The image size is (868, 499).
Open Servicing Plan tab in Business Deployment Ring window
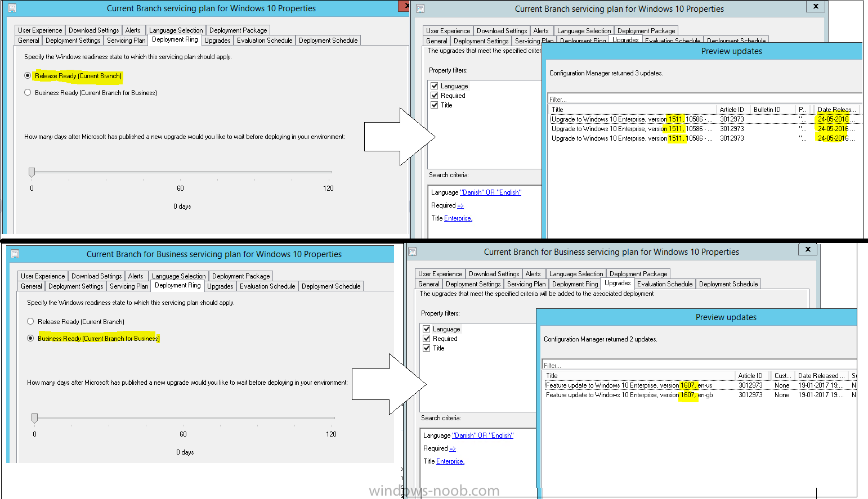129,286
